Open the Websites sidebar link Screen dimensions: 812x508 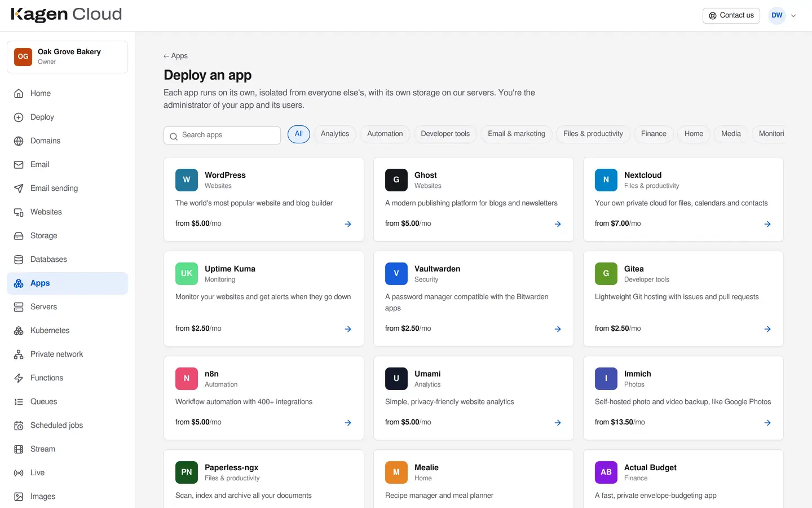[68, 212]
